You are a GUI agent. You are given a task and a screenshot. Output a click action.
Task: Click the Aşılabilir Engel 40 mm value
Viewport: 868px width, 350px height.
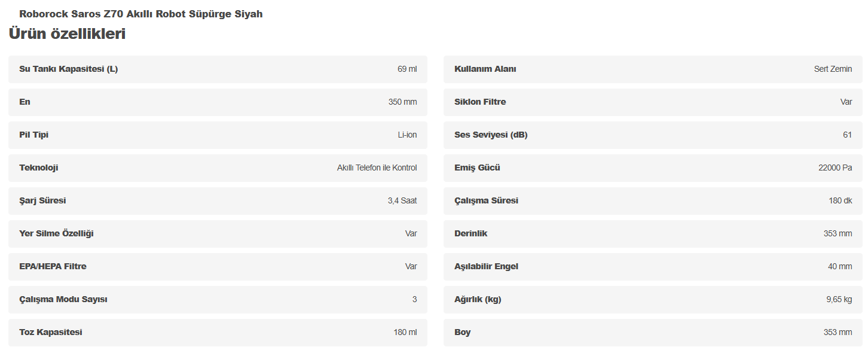click(840, 267)
